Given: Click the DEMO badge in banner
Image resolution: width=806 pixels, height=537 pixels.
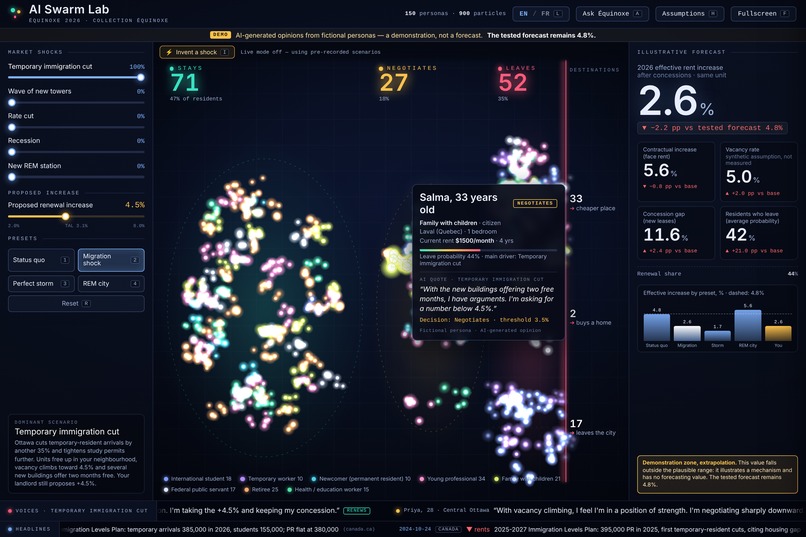Looking at the screenshot, I should point(220,35).
